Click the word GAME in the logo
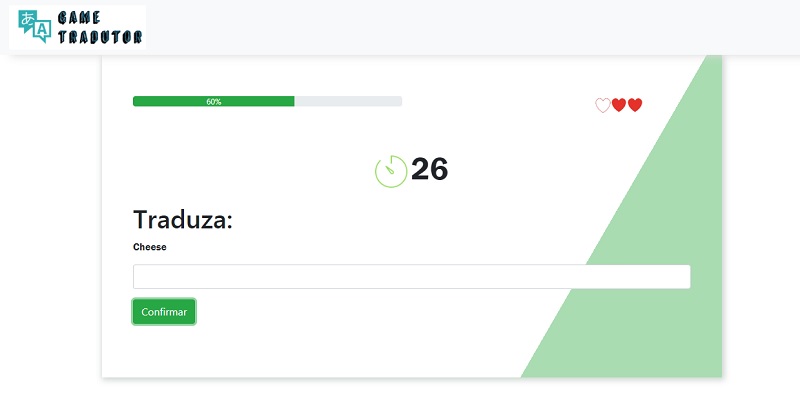Viewport: 800px width, 400px height. pos(79,18)
